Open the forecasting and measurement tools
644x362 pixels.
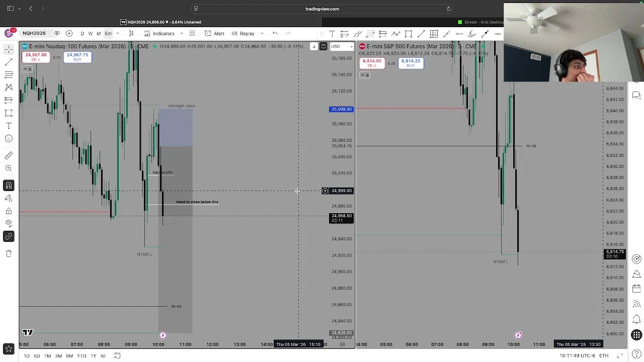[x=9, y=100]
